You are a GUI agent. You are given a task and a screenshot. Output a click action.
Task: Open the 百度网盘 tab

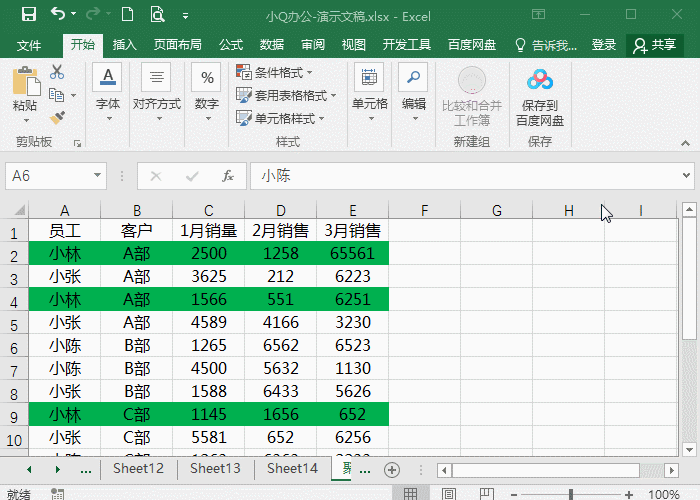pyautogui.click(x=472, y=45)
